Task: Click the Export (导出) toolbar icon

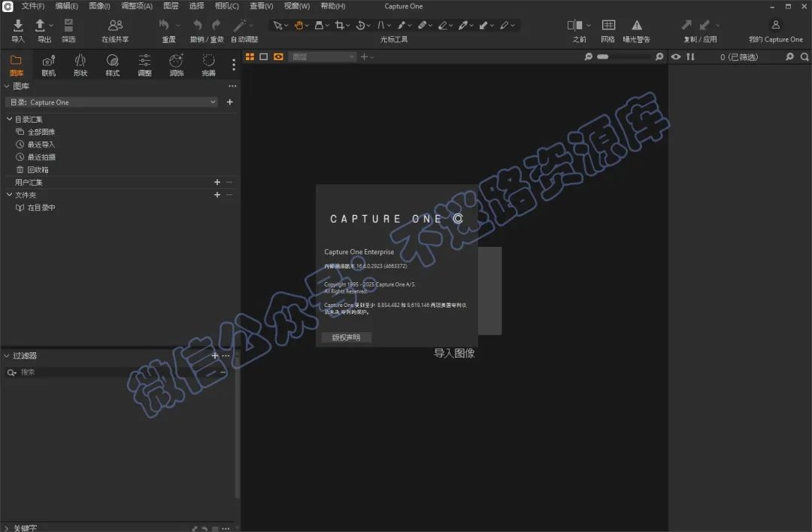Action: tap(40, 26)
